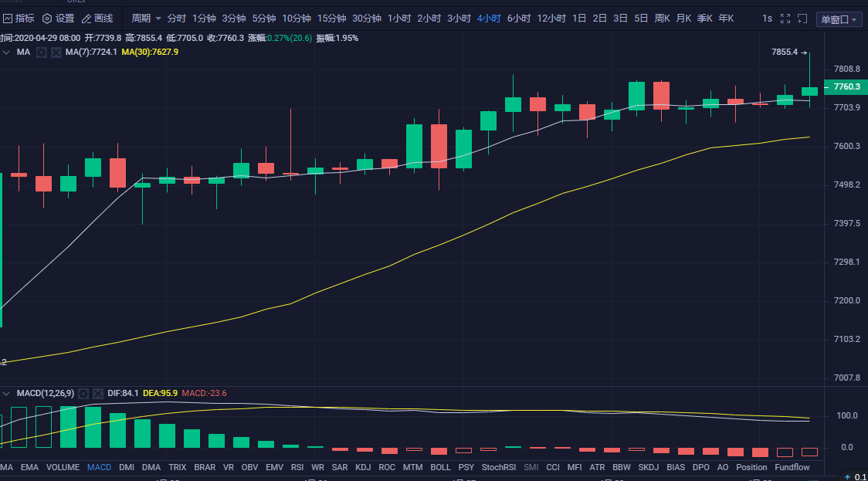The image size is (868, 481).
Task: Select the active 4小时 timeframe
Action: click(489, 19)
